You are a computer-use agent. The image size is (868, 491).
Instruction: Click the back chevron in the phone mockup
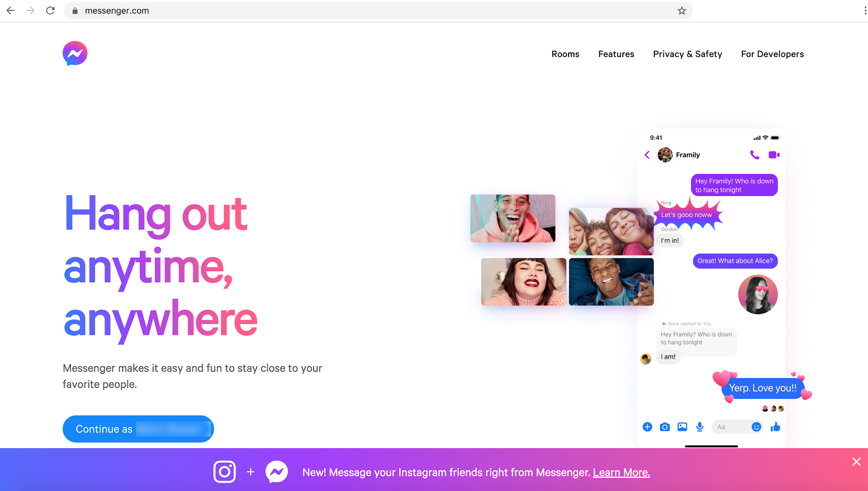point(647,155)
